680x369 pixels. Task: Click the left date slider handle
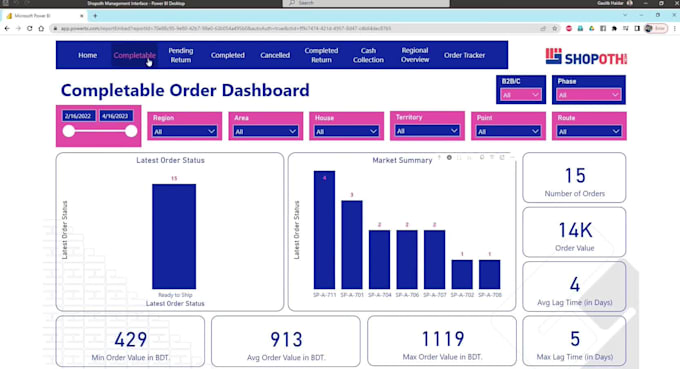[69, 131]
